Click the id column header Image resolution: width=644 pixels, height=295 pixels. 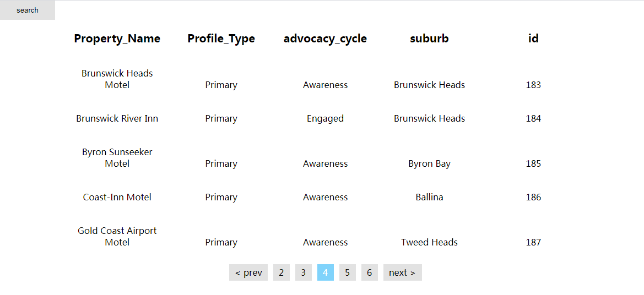[x=533, y=39]
